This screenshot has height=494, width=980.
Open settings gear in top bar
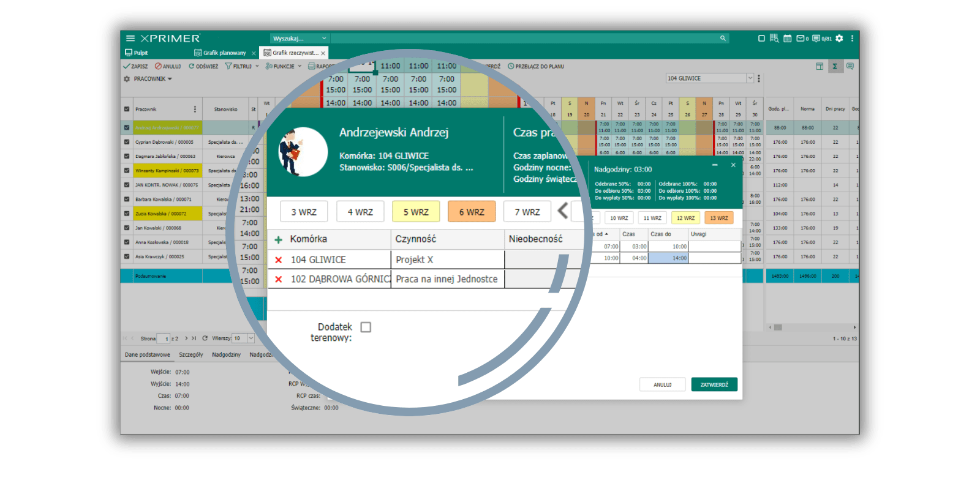tap(839, 39)
